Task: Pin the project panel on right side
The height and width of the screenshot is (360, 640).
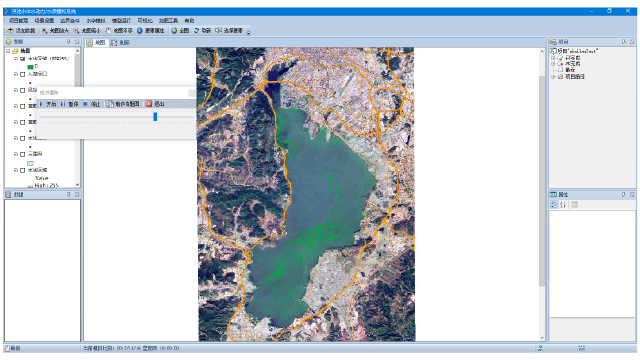Action: pyautogui.click(x=624, y=42)
